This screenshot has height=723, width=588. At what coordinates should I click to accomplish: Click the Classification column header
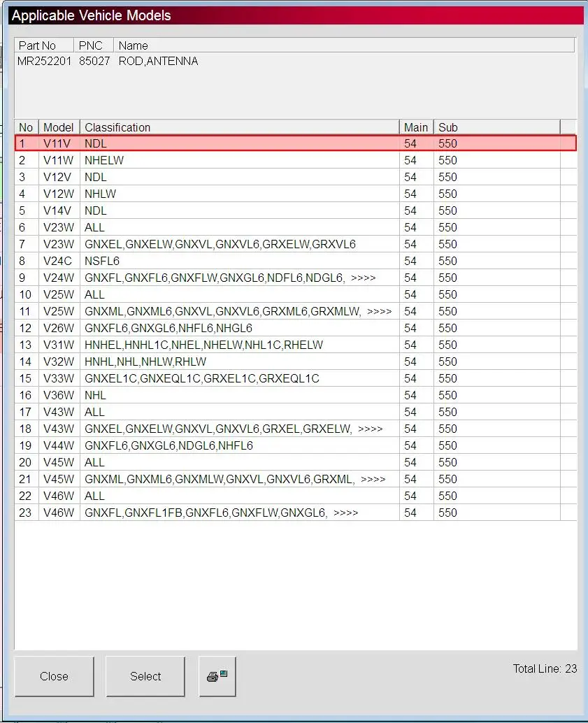click(x=239, y=127)
